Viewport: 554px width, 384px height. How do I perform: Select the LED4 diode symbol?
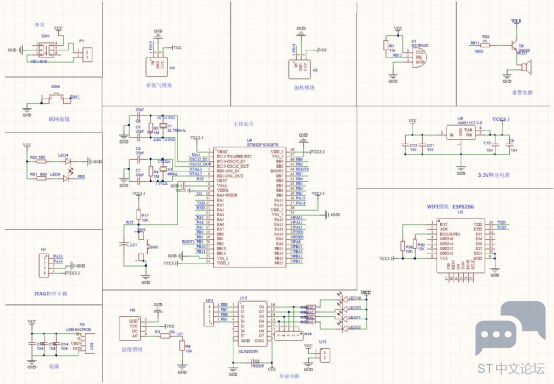68,161
